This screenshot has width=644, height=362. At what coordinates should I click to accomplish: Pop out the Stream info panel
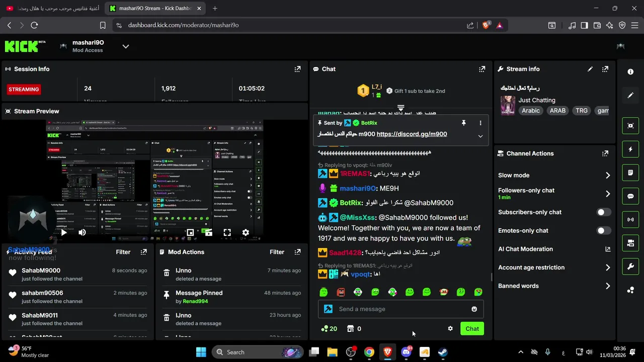coord(605,69)
